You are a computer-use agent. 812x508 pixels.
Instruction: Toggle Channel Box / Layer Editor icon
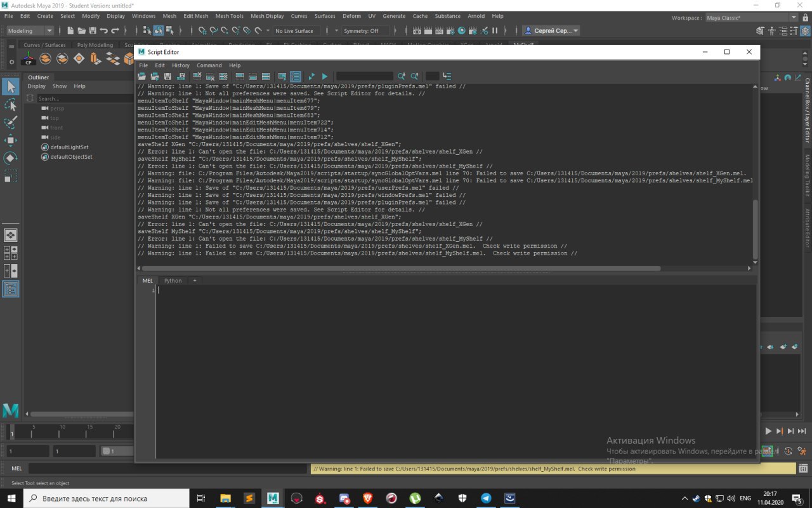804,30
